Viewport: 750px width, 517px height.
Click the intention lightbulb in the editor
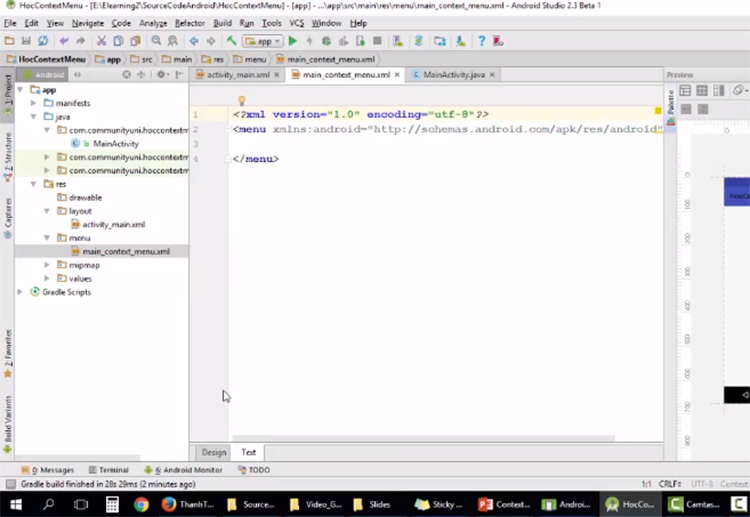(240, 101)
